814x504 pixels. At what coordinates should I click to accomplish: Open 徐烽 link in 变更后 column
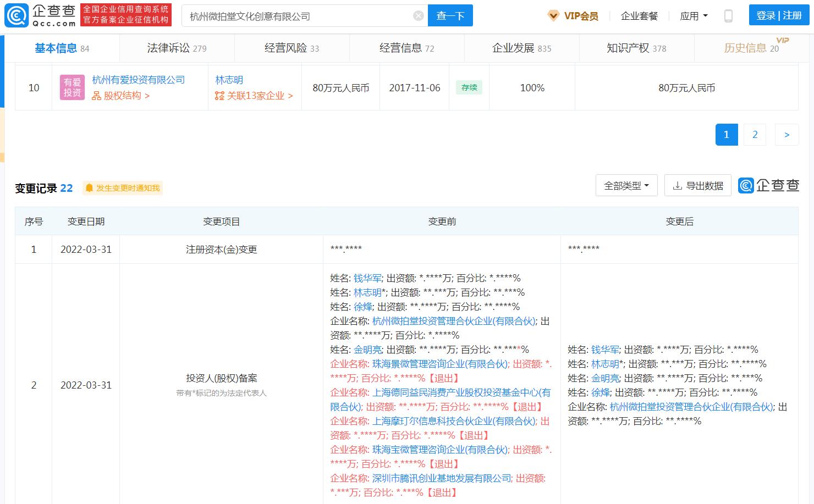(601, 392)
